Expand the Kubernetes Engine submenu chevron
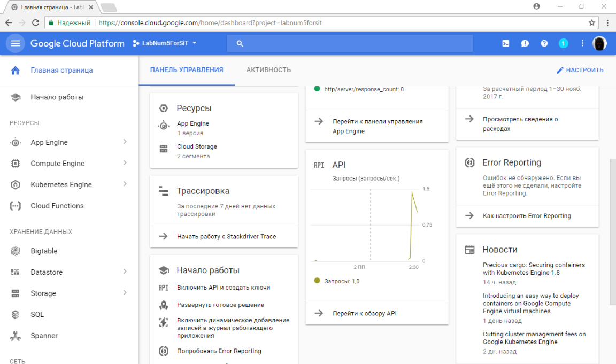Screen dimensions: 616x364 click(125, 184)
